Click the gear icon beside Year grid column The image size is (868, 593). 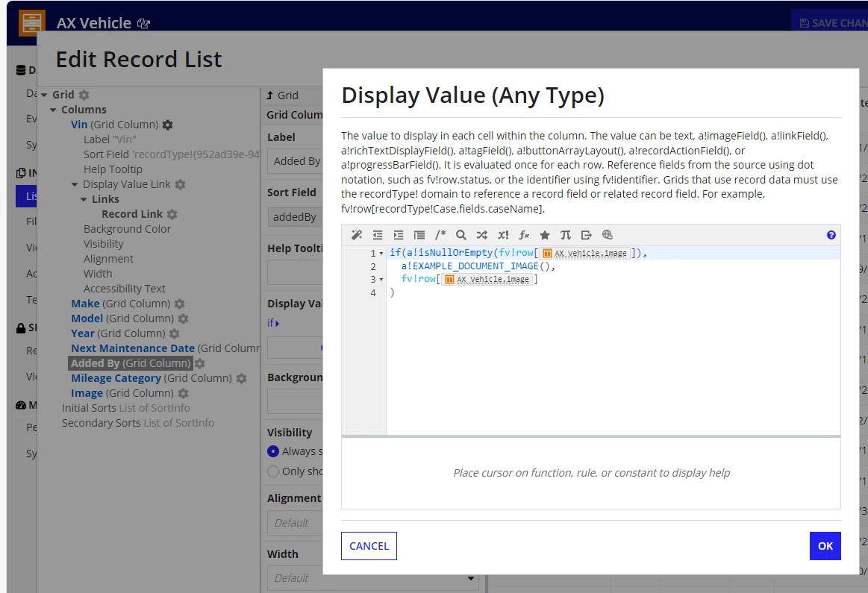click(175, 333)
